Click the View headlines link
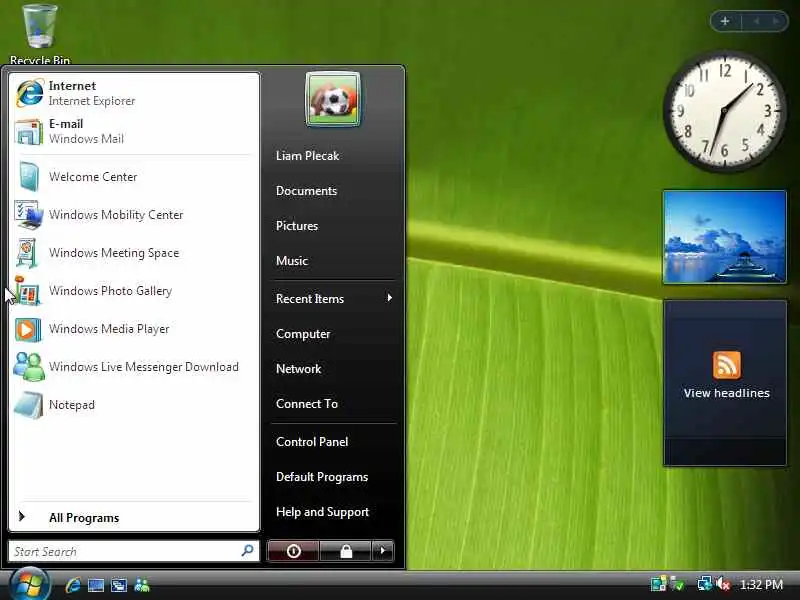 (727, 393)
